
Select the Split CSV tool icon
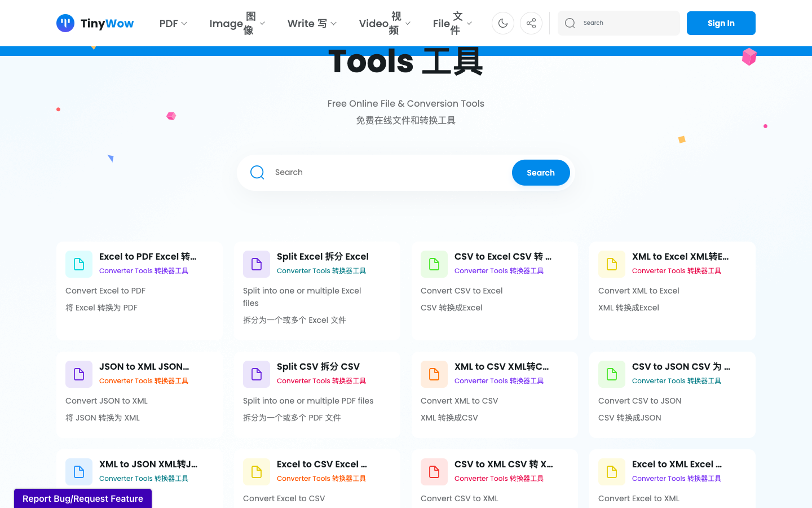(257, 374)
